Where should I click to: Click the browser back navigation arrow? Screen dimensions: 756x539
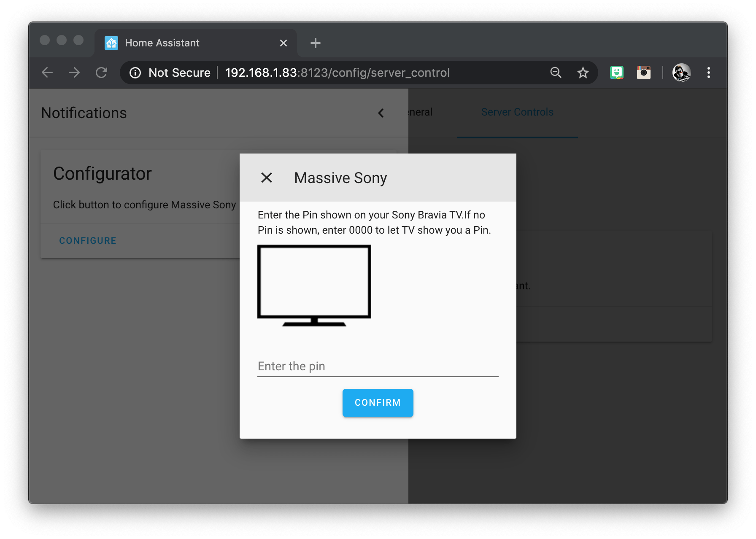click(47, 73)
